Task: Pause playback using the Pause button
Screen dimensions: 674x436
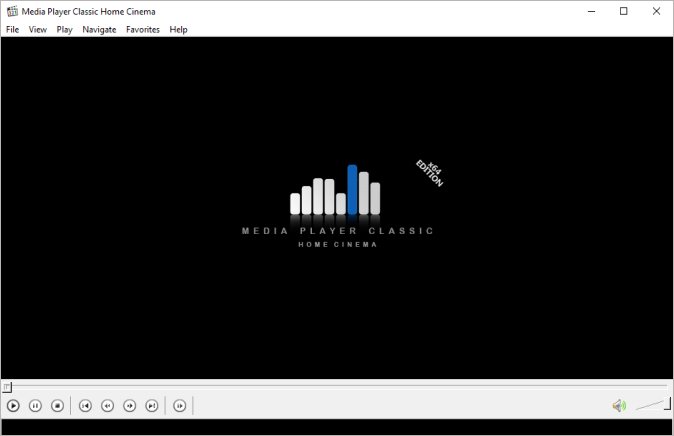Action: point(35,405)
